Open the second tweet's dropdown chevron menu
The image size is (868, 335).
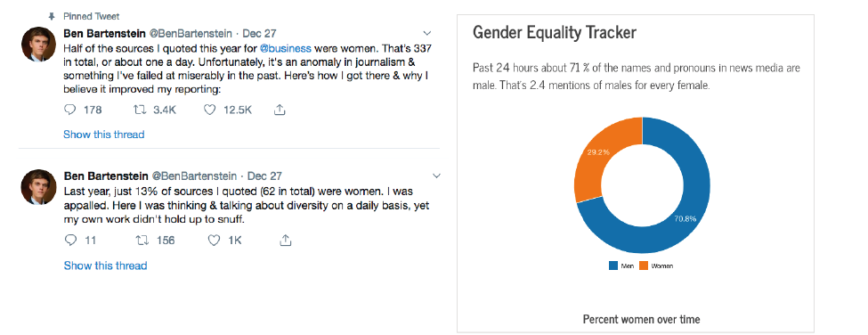pyautogui.click(x=436, y=176)
